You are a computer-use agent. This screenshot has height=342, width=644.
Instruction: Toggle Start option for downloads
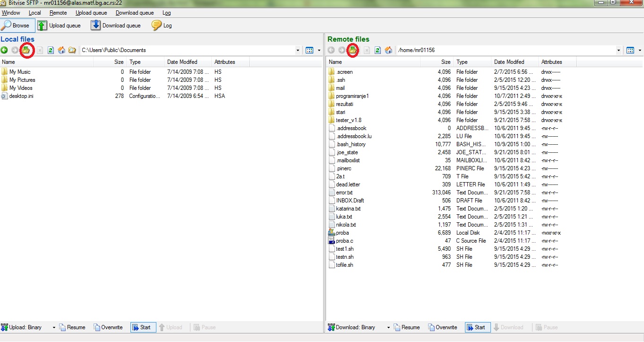tap(478, 327)
